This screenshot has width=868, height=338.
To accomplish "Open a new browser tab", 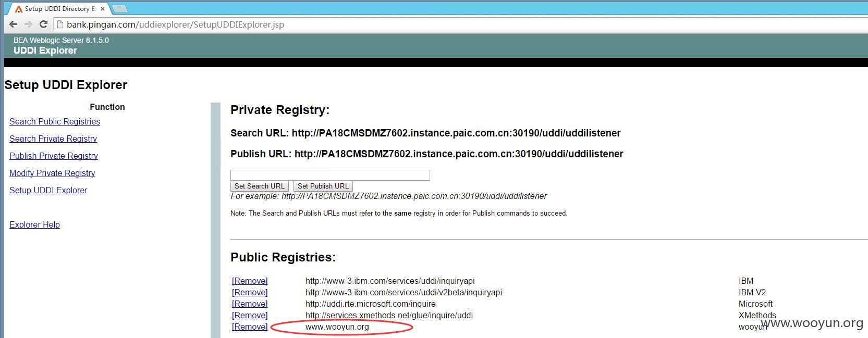I will 120,9.
